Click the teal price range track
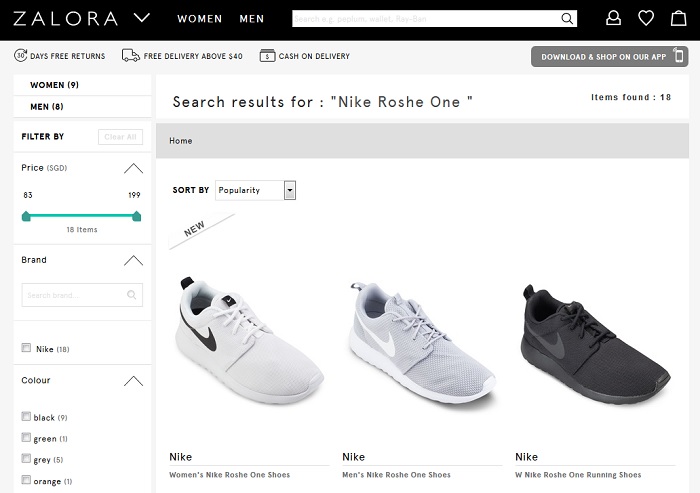 82,216
